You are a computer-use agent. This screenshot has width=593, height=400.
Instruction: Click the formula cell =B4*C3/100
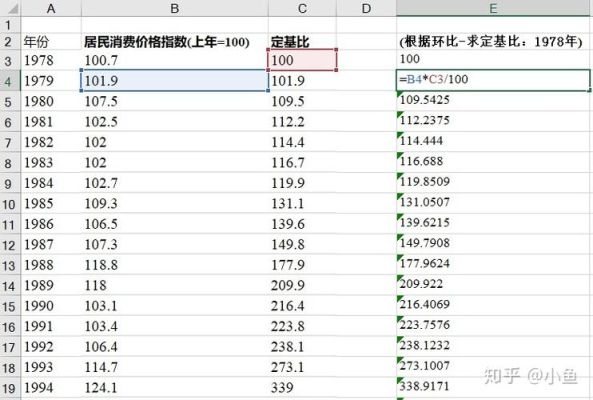[x=493, y=80]
